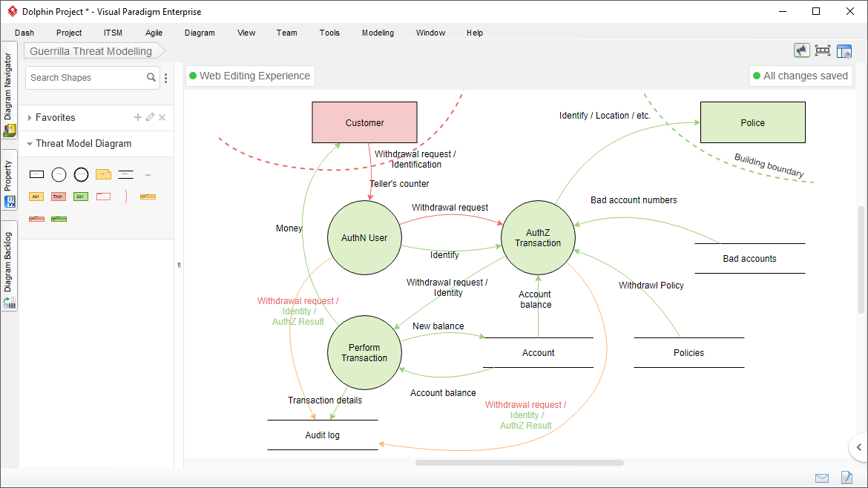Open the Agile menu

tap(154, 33)
